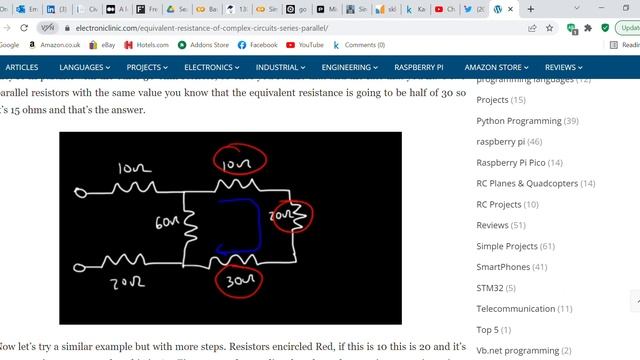This screenshot has width=640, height=360.
Task: Reload the page with the refresh icon
Action: coord(24,28)
